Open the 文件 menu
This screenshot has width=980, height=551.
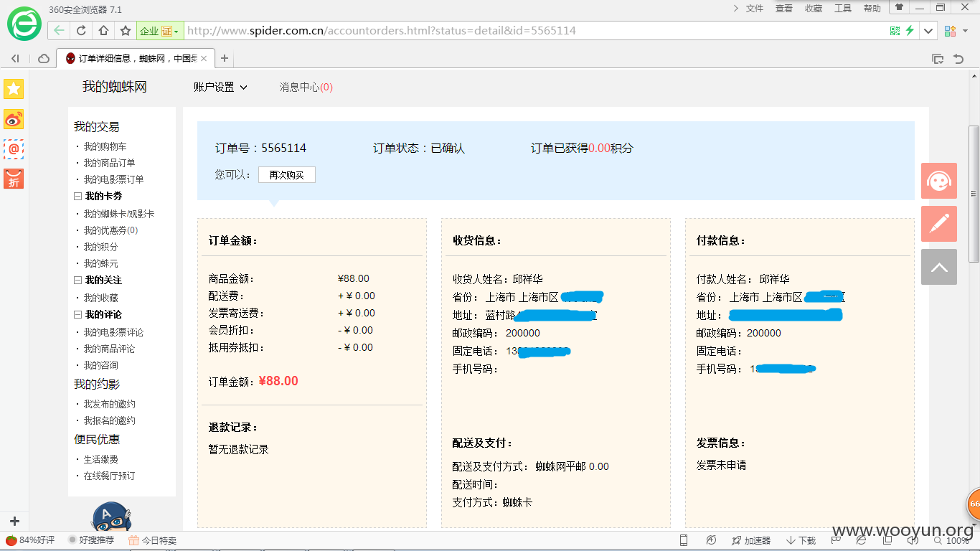coord(755,9)
